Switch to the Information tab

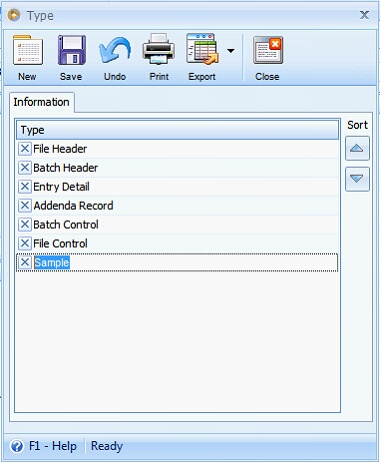pos(41,102)
